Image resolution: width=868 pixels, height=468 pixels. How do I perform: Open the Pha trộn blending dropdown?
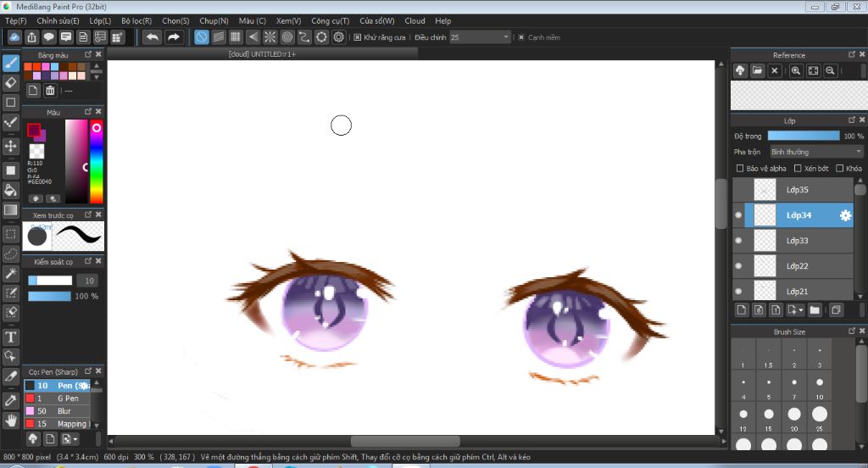815,152
